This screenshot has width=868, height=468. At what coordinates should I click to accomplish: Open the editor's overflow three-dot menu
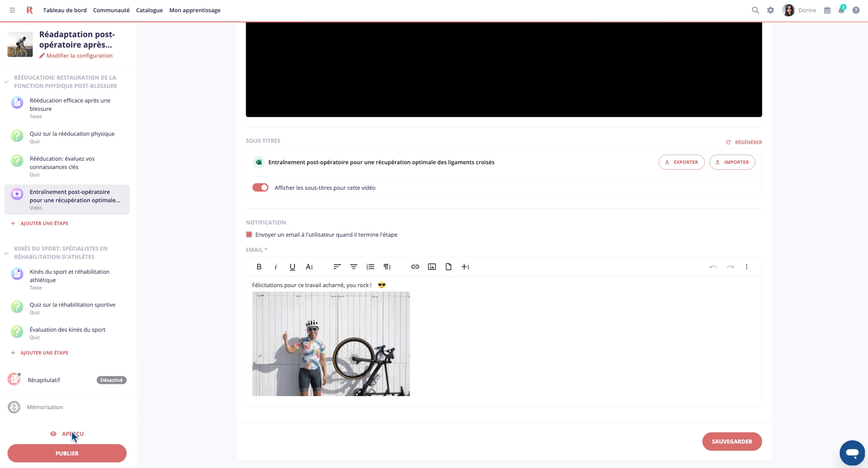(x=746, y=267)
